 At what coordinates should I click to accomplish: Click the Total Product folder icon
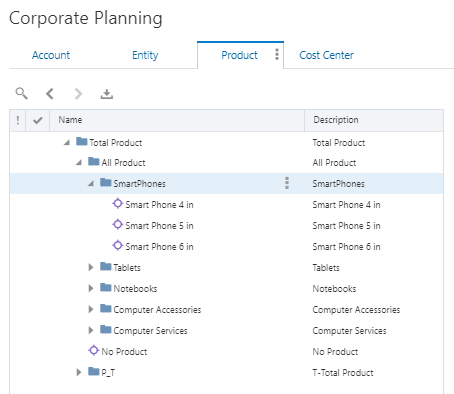(82, 142)
